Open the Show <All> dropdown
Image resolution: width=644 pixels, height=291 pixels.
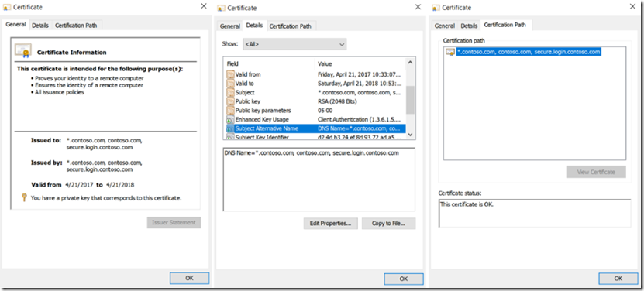[x=294, y=44]
